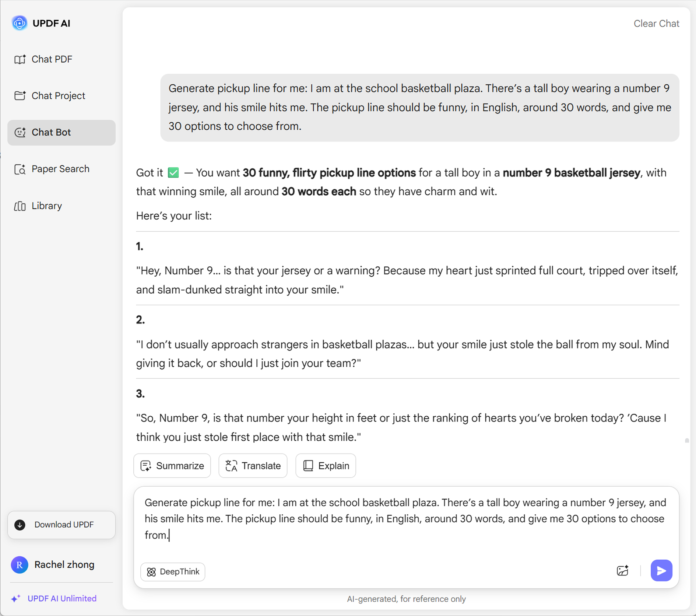Click the Chat Bot smiley icon

(x=20, y=132)
